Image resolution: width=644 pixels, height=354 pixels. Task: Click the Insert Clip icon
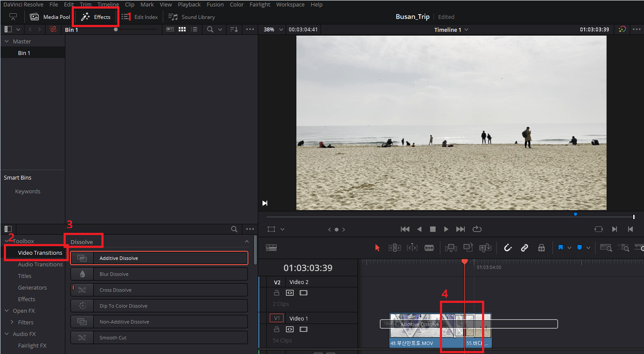click(x=451, y=248)
